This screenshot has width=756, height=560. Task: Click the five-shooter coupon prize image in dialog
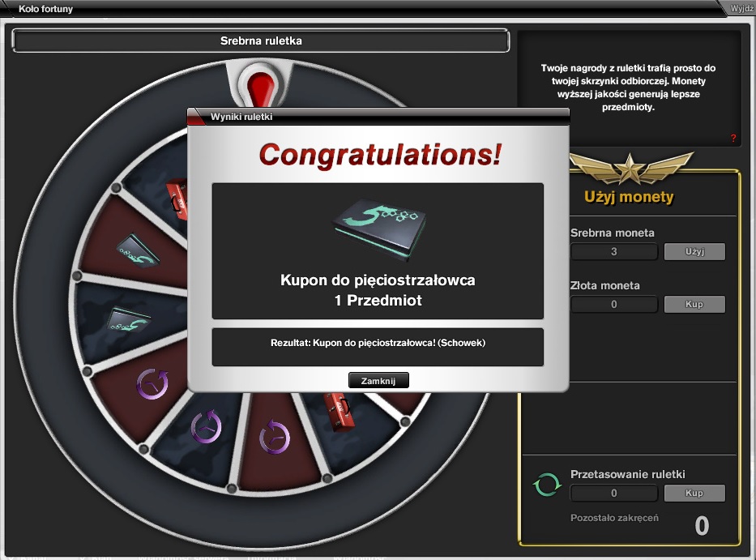pyautogui.click(x=379, y=230)
